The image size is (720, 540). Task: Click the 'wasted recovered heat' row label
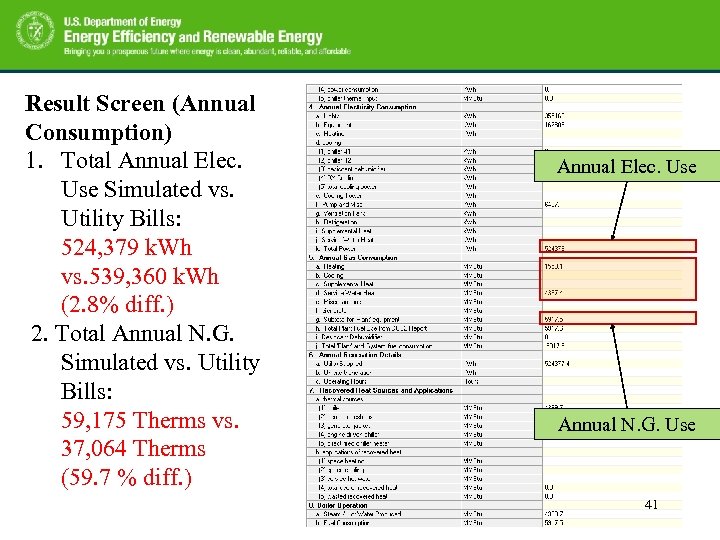pyautogui.click(x=353, y=496)
